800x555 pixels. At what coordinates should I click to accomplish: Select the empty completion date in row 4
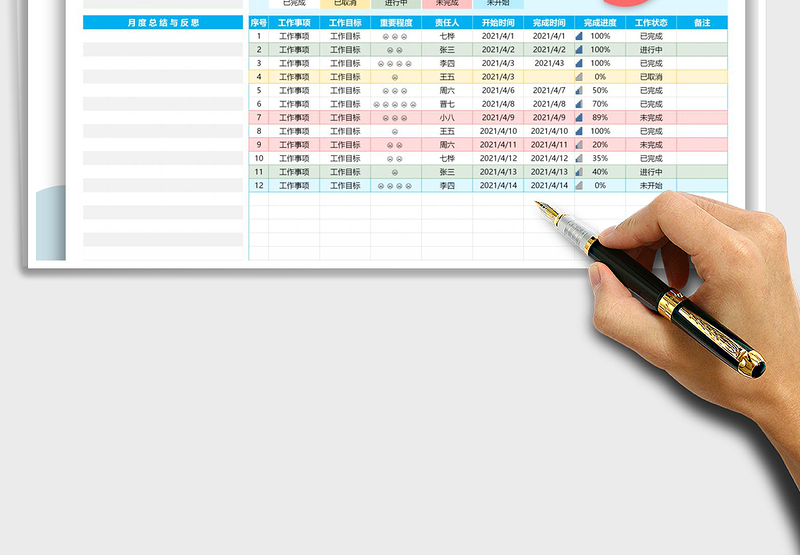point(549,77)
